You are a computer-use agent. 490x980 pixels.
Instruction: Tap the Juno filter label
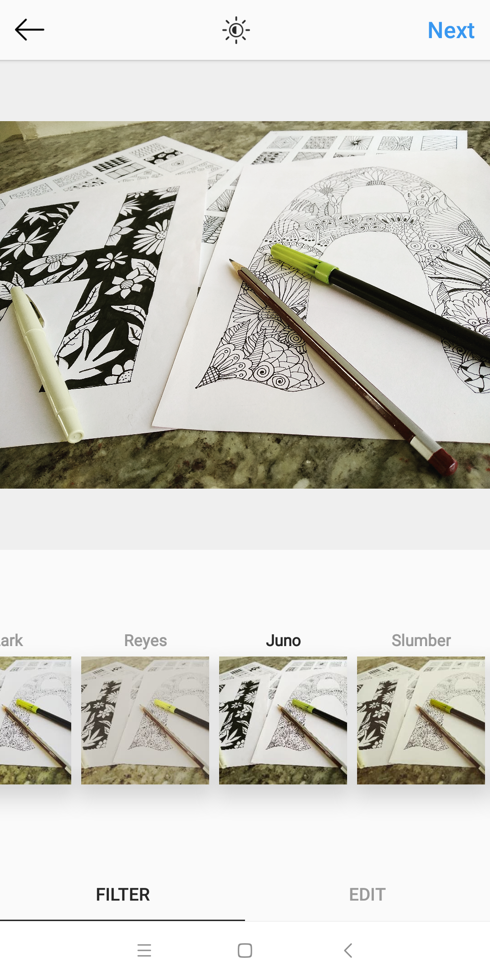[283, 641]
